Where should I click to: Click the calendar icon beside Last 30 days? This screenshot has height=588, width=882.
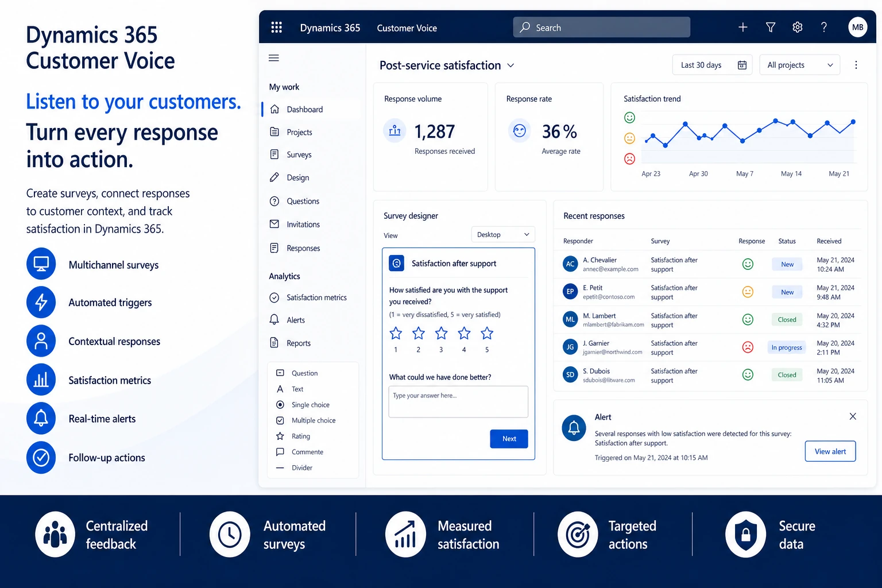pyautogui.click(x=742, y=65)
